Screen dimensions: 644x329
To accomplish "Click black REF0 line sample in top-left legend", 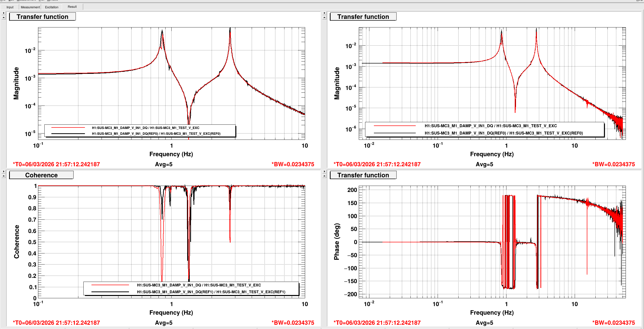I will coord(68,134).
